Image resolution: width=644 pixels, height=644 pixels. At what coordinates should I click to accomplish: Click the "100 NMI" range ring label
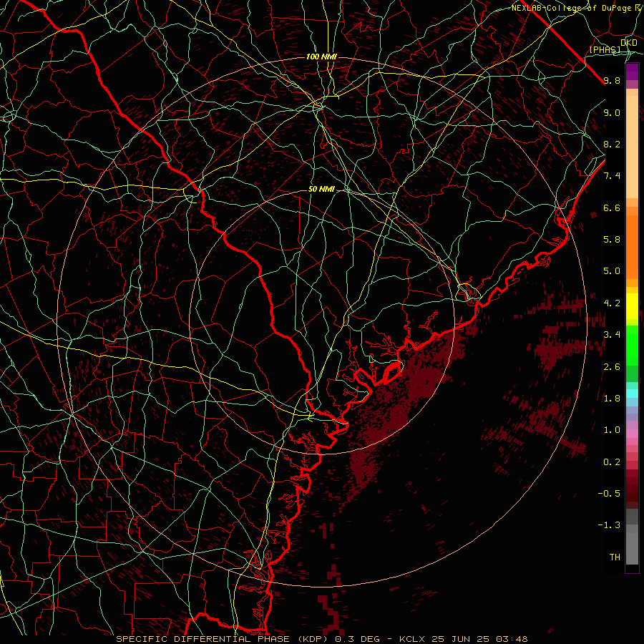tap(321, 57)
